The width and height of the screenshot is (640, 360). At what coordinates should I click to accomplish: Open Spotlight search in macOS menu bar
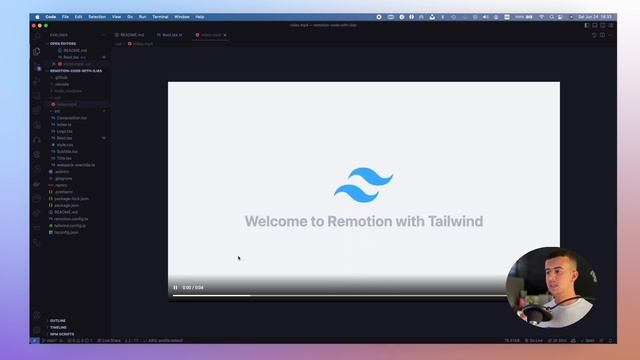(x=551, y=17)
